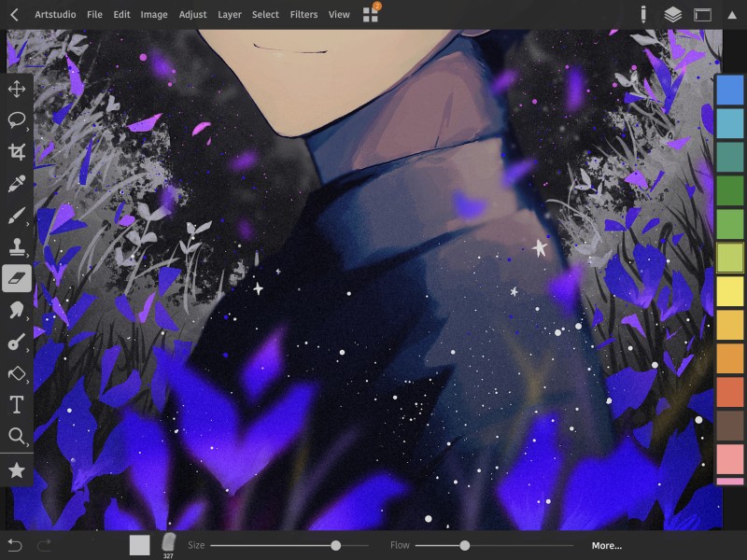This screenshot has height=560, width=747.
Task: Undo the last action
Action: click(15, 545)
